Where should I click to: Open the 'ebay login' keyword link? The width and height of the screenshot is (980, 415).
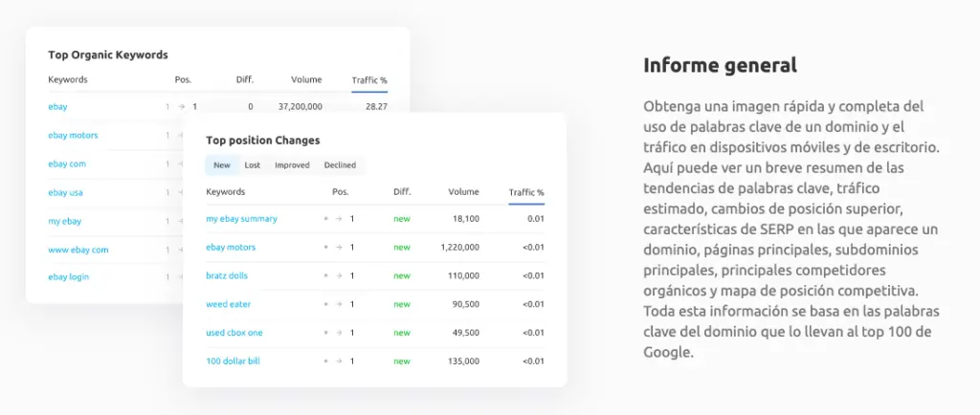69,277
